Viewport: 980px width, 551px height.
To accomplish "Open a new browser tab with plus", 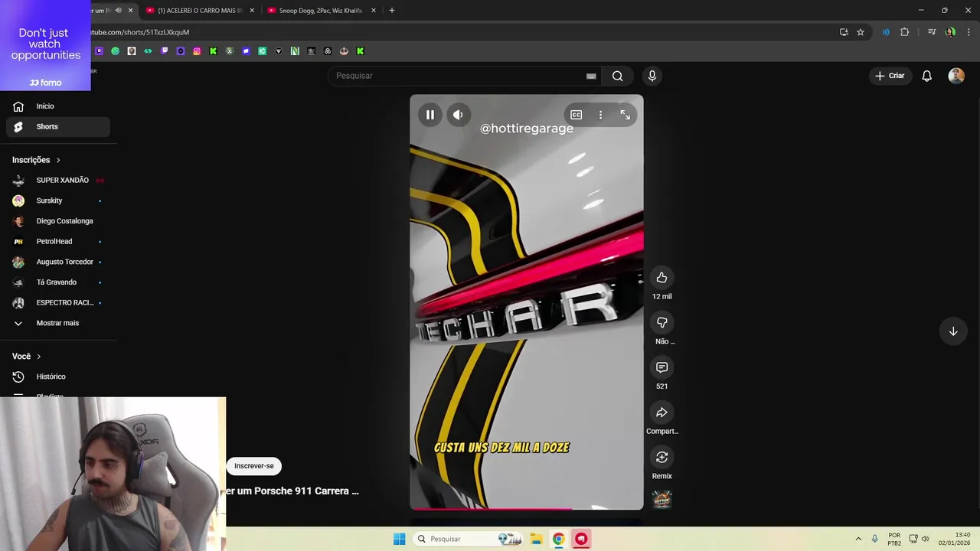I will 392,11.
